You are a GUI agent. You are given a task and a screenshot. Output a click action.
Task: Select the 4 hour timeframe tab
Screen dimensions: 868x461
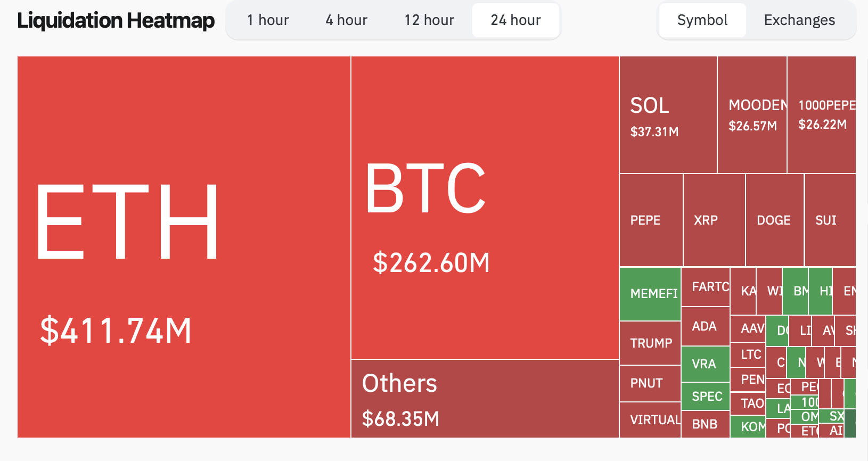tap(347, 20)
